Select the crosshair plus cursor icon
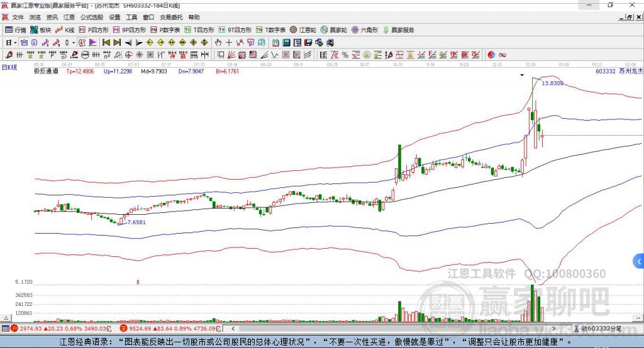 [x=229, y=42]
